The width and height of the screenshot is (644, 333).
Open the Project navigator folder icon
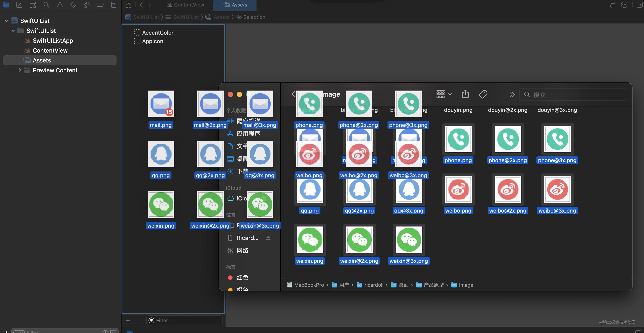(6, 5)
